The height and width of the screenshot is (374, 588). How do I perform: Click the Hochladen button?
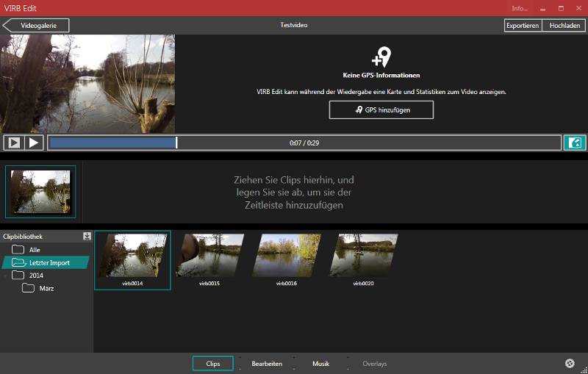(564, 25)
